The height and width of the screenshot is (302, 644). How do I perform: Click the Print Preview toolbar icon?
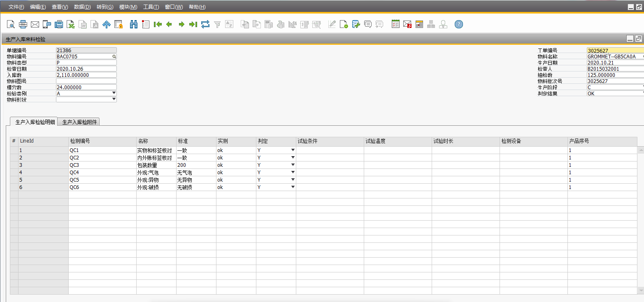pos(11,25)
